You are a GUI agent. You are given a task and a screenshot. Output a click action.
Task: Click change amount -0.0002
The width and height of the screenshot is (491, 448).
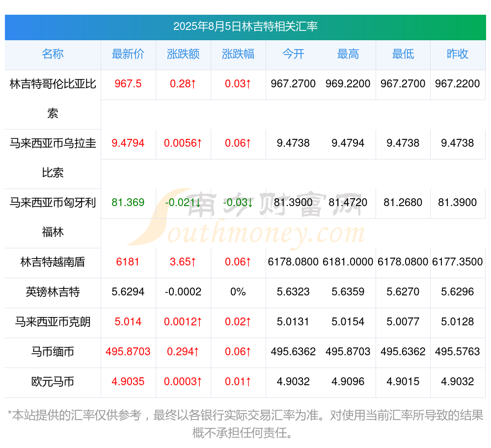tap(183, 292)
